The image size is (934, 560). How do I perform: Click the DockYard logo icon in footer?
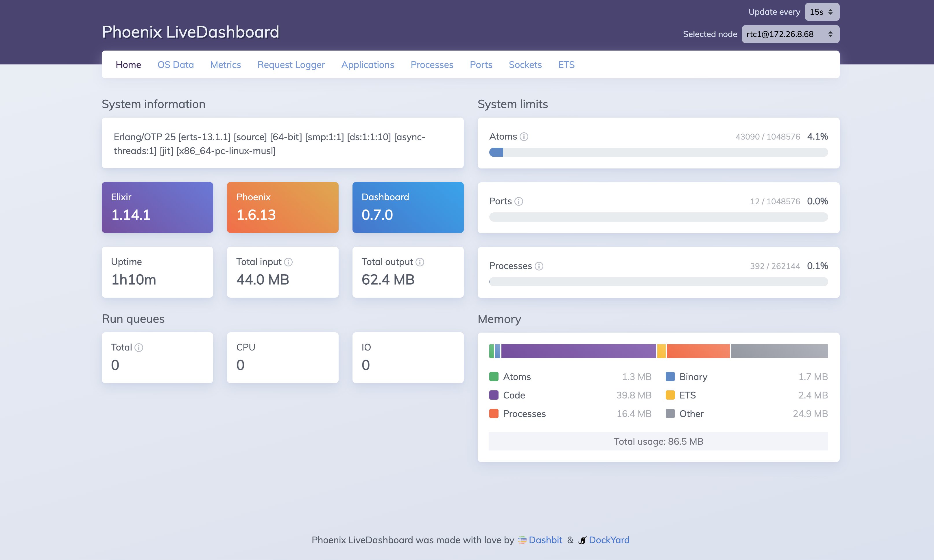coord(583,540)
